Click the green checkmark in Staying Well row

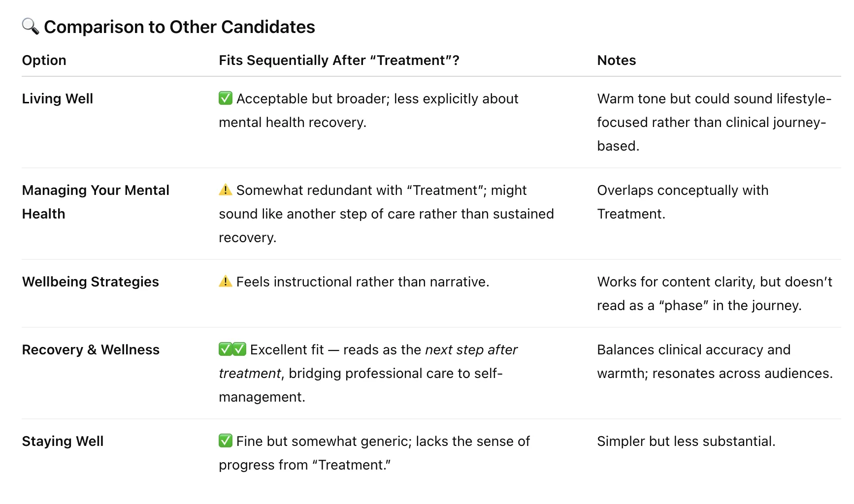pos(226,441)
